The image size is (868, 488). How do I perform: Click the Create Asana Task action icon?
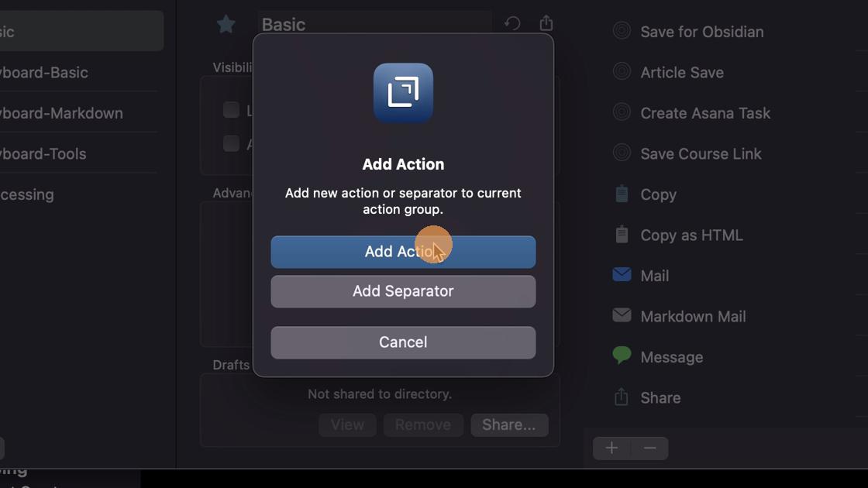(x=622, y=112)
